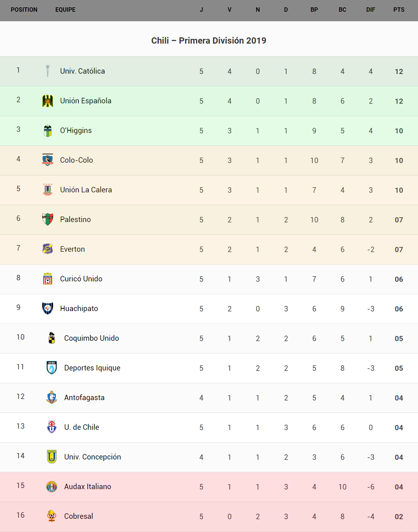
Task: Click the Palestino shield logo
Action: click(48, 219)
